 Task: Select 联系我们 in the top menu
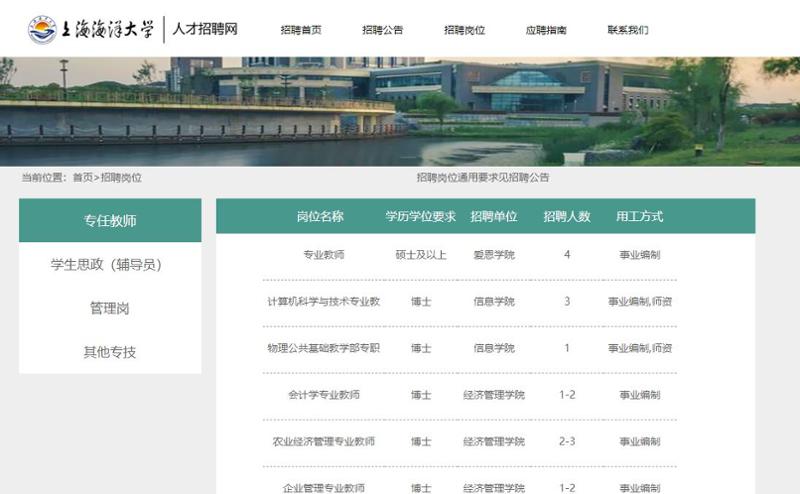click(628, 30)
